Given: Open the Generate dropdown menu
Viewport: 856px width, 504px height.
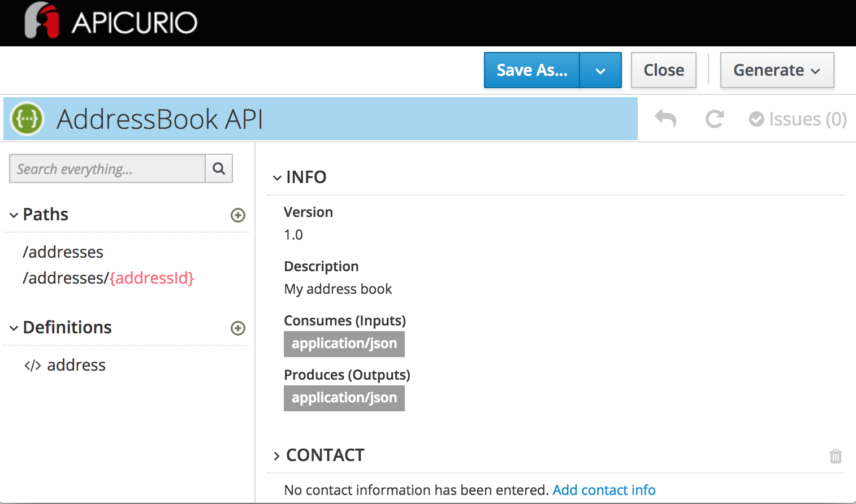Looking at the screenshot, I should [777, 70].
